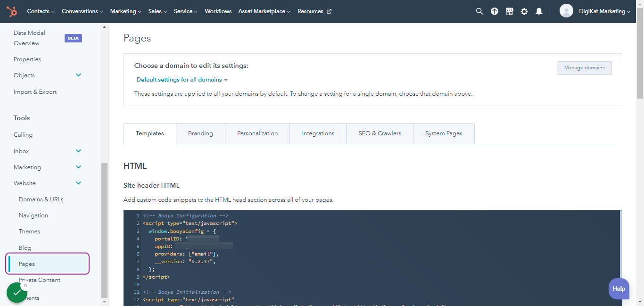644x306 pixels.
Task: Click the sidebar vertical scrollbar
Action: [x=105, y=230]
